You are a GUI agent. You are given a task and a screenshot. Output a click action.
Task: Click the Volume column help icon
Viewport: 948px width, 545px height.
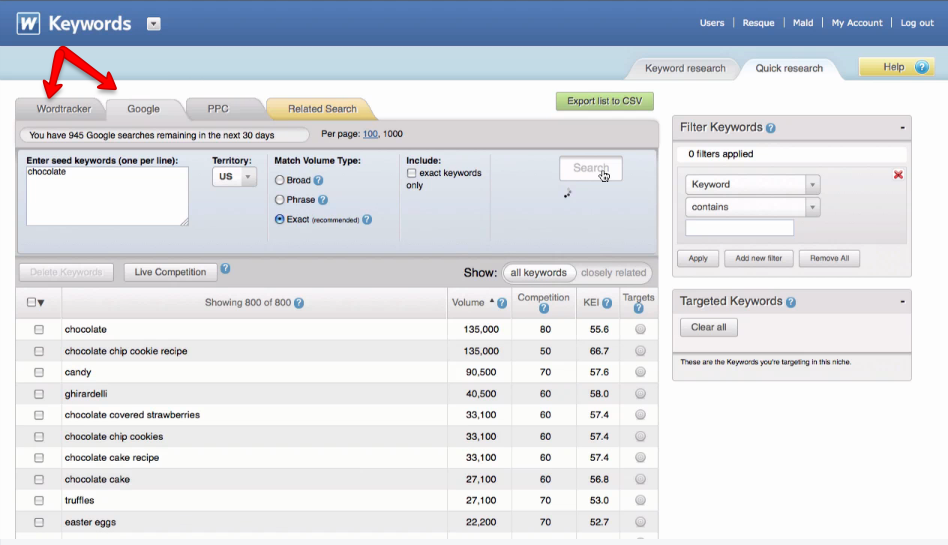[502, 303]
